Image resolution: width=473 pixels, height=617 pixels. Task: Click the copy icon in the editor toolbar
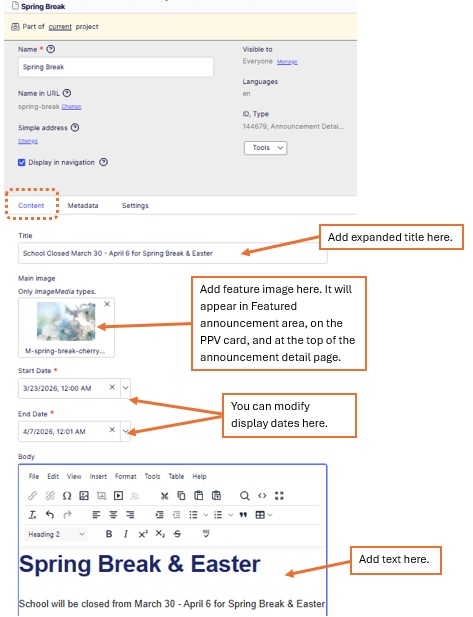click(181, 495)
